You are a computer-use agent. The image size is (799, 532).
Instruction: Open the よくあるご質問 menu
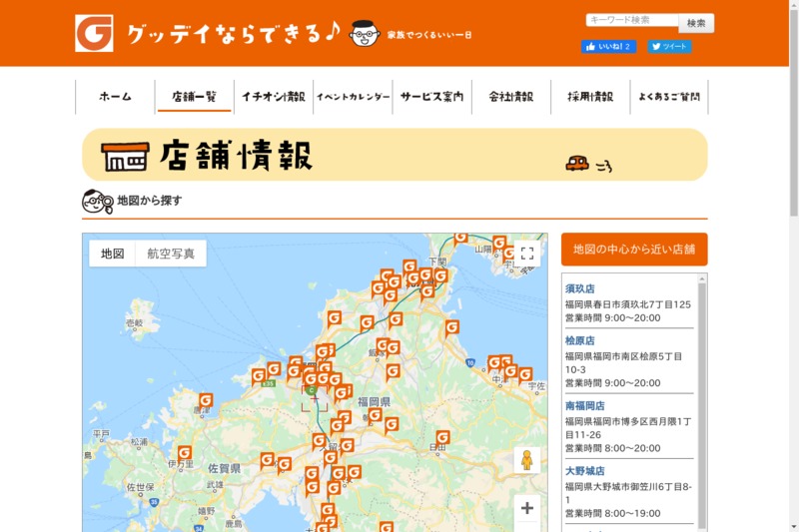669,97
